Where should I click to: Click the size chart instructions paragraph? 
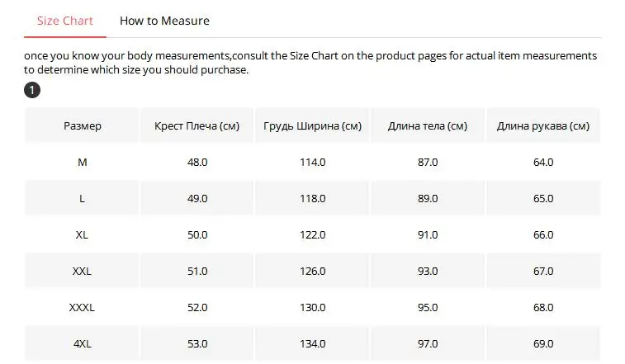coord(310,63)
